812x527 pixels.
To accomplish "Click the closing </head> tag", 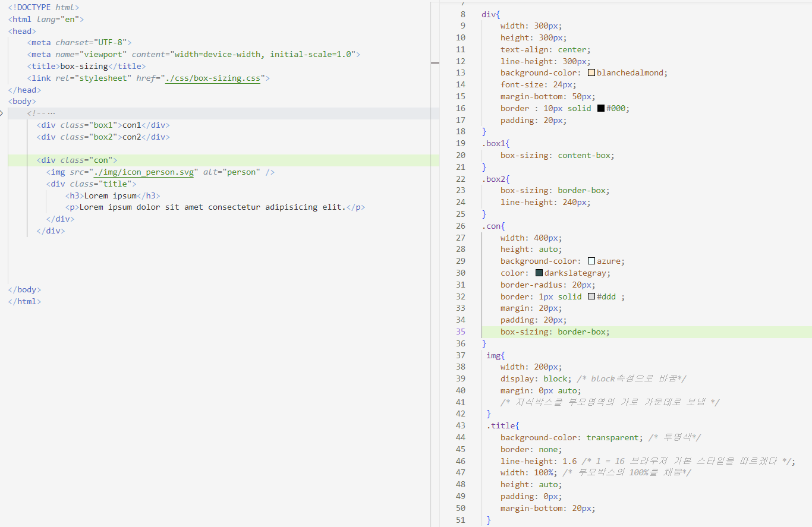I will point(25,90).
